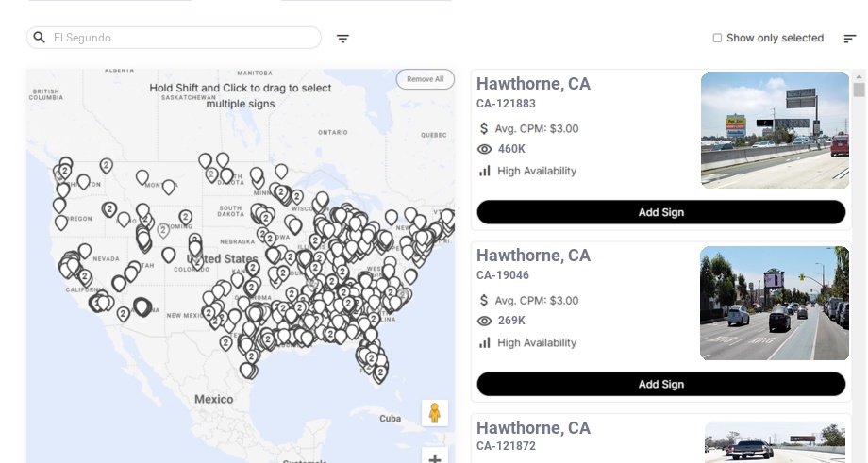
Task: Click the Remove All button on map
Action: point(425,79)
